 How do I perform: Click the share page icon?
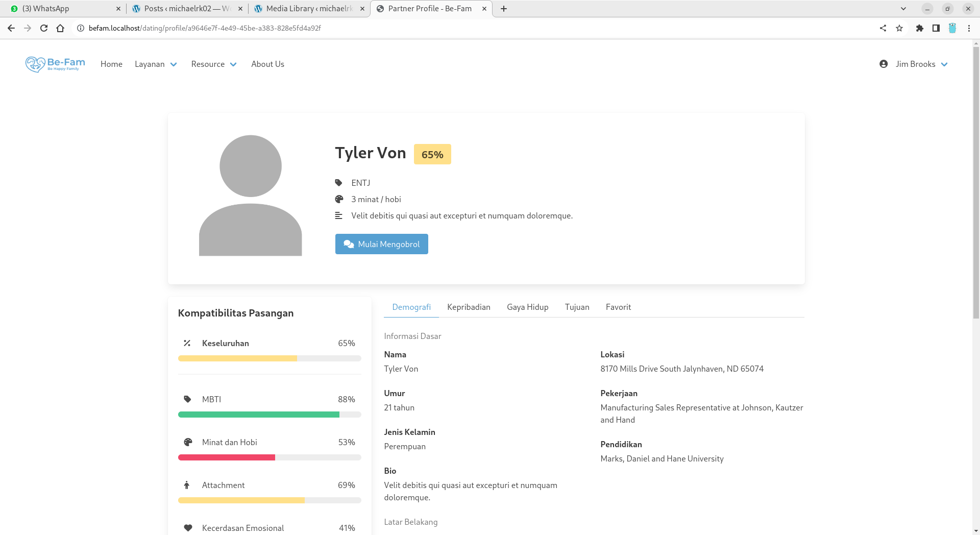(883, 28)
